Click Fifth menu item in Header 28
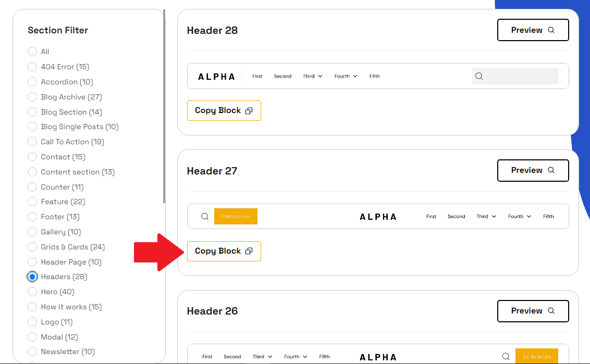The height and width of the screenshot is (364, 590). (374, 76)
